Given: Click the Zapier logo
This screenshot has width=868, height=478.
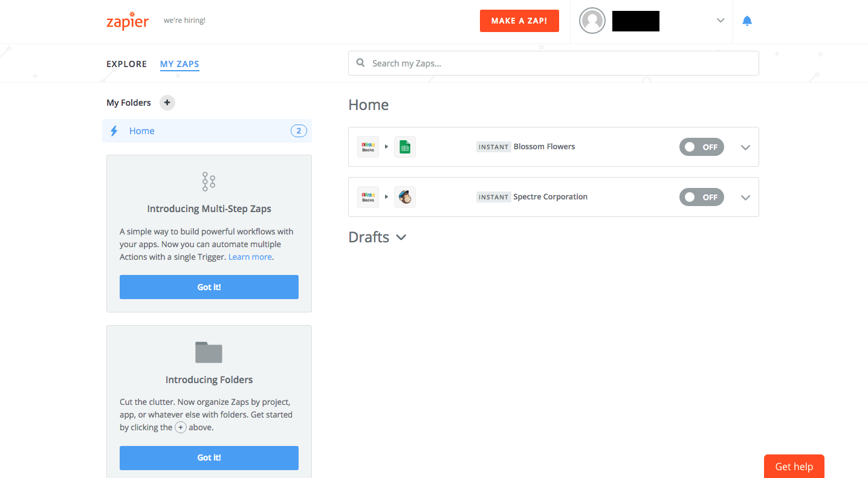Looking at the screenshot, I should point(128,21).
